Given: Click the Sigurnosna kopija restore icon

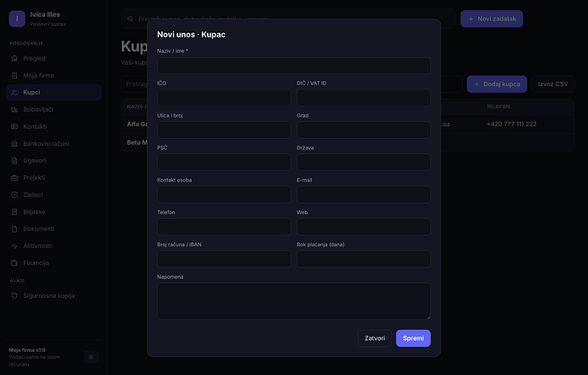Looking at the screenshot, I should click(x=14, y=296).
